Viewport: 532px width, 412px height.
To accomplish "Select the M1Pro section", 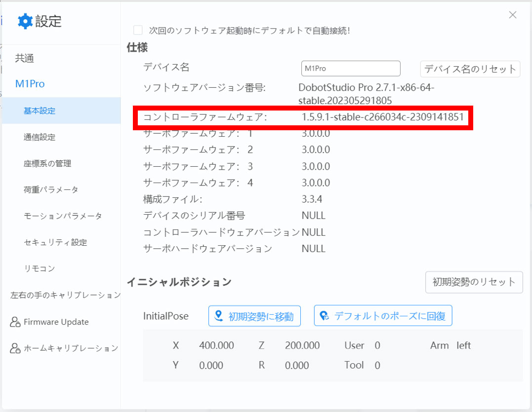I will [x=31, y=84].
